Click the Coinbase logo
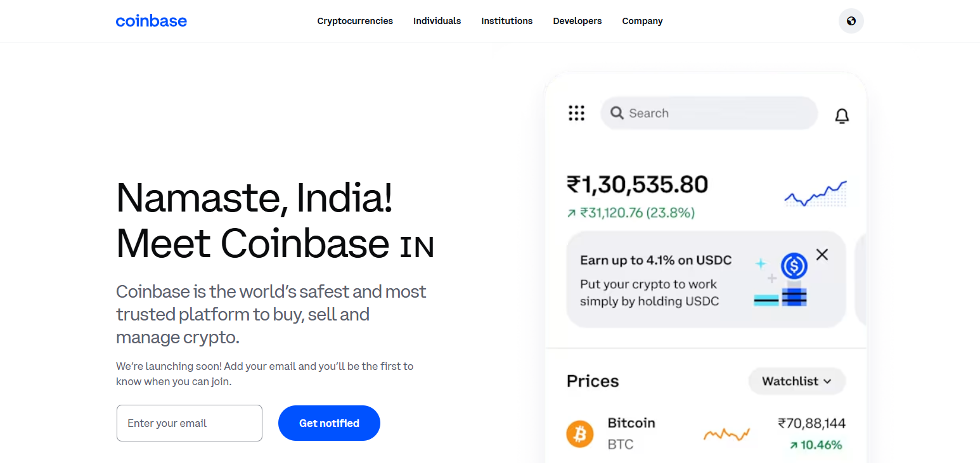Screen dimensions: 980x463 pos(151,21)
